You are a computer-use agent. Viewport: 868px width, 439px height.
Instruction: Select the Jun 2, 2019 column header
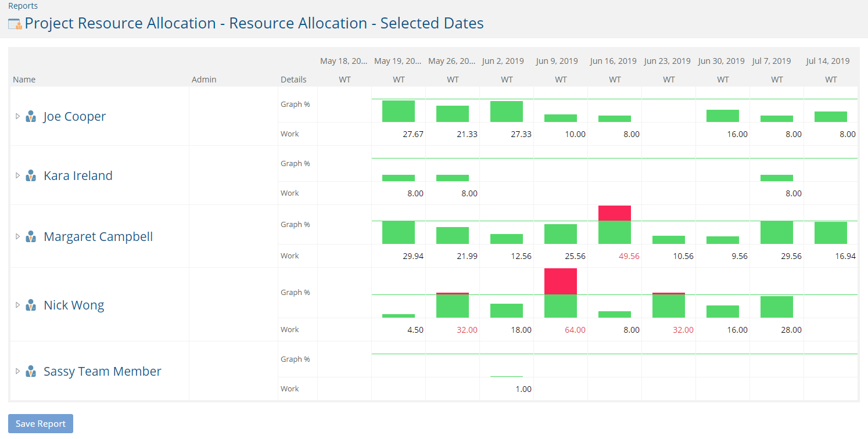pos(503,61)
